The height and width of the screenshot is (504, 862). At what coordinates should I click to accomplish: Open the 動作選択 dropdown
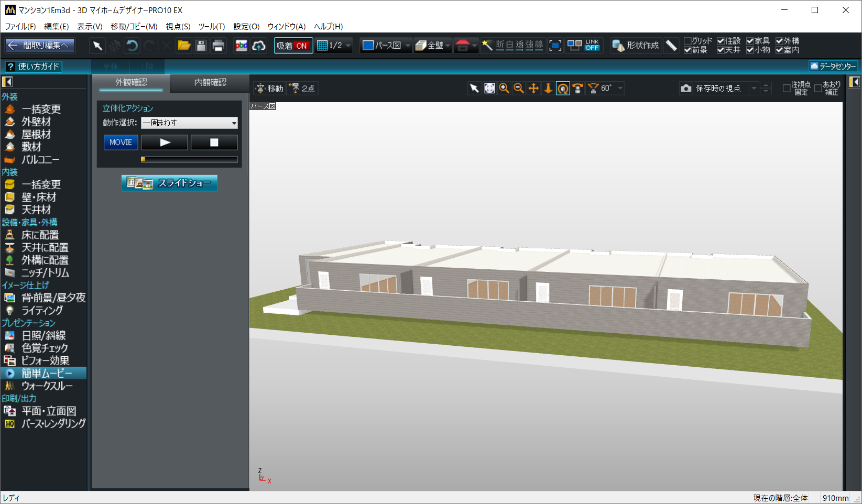pos(189,123)
